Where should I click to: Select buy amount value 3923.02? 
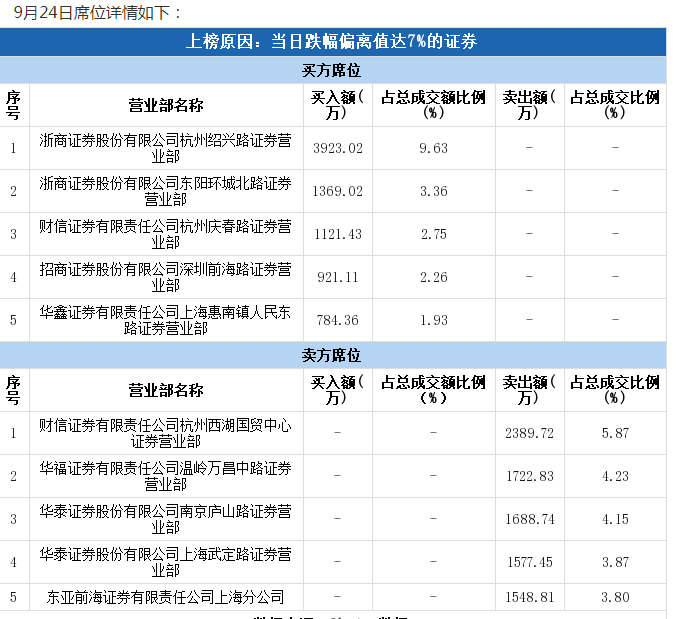click(338, 148)
